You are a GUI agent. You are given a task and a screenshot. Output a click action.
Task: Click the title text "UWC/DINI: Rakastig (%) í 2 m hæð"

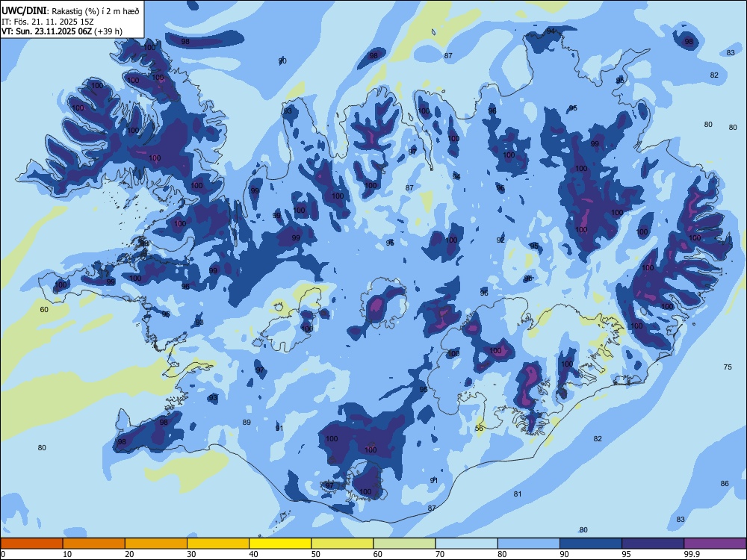pyautogui.click(x=70, y=10)
